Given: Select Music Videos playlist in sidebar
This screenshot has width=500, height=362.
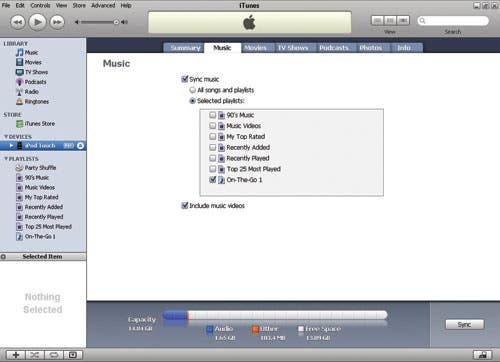Looking at the screenshot, I should (35, 187).
